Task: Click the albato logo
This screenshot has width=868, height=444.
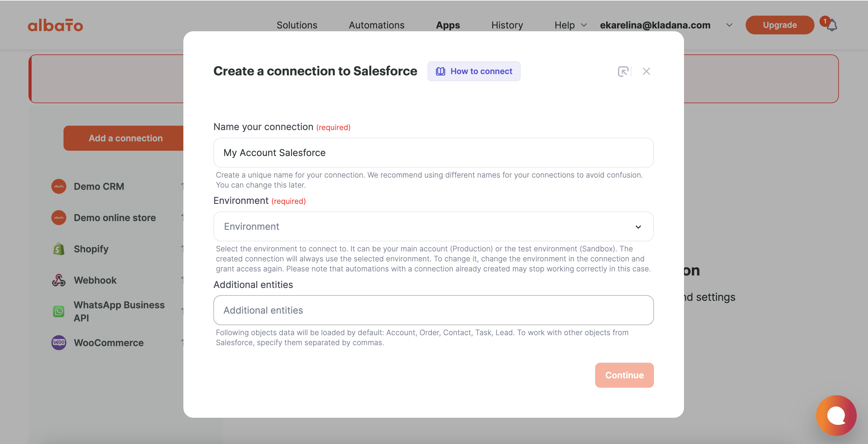Action: pyautogui.click(x=55, y=25)
